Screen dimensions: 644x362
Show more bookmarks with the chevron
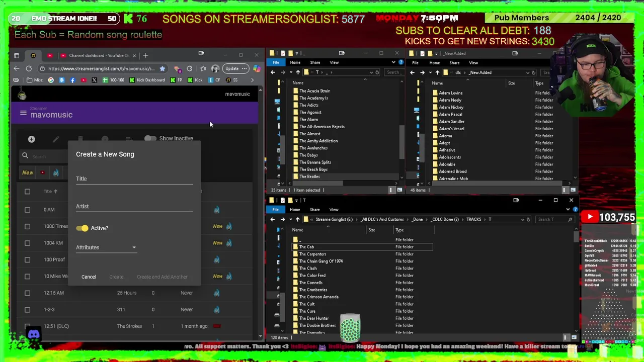tap(252, 80)
